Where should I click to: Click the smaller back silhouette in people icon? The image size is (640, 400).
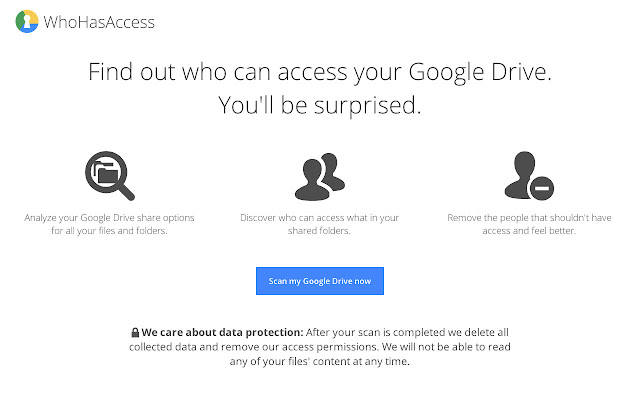pos(333,173)
